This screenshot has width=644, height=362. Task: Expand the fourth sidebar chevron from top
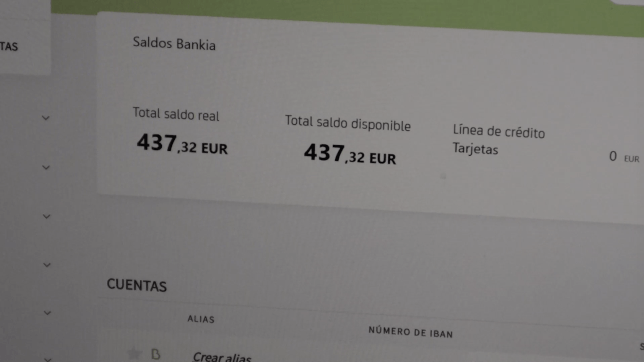47,265
